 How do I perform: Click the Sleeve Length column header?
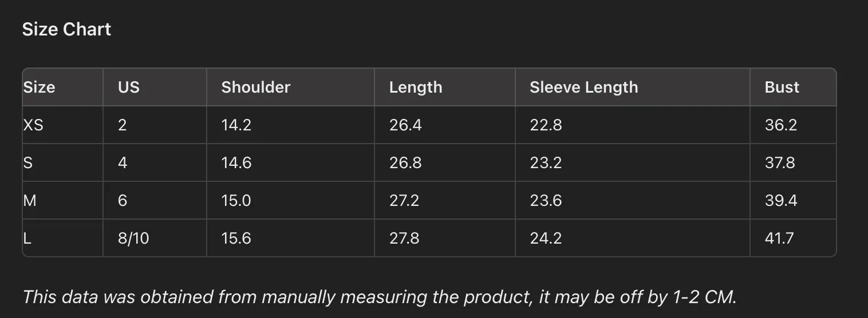point(583,88)
